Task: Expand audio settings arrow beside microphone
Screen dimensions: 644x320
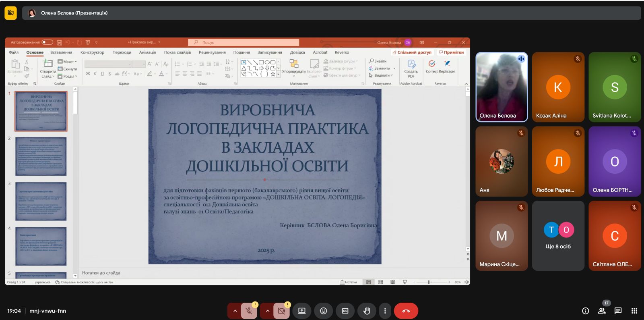Action: (x=235, y=311)
